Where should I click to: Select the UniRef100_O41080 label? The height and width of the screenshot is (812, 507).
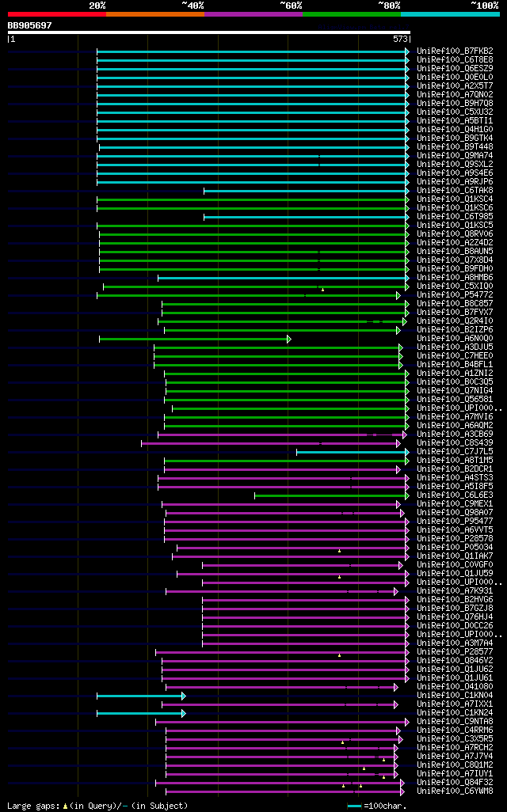coord(456,687)
